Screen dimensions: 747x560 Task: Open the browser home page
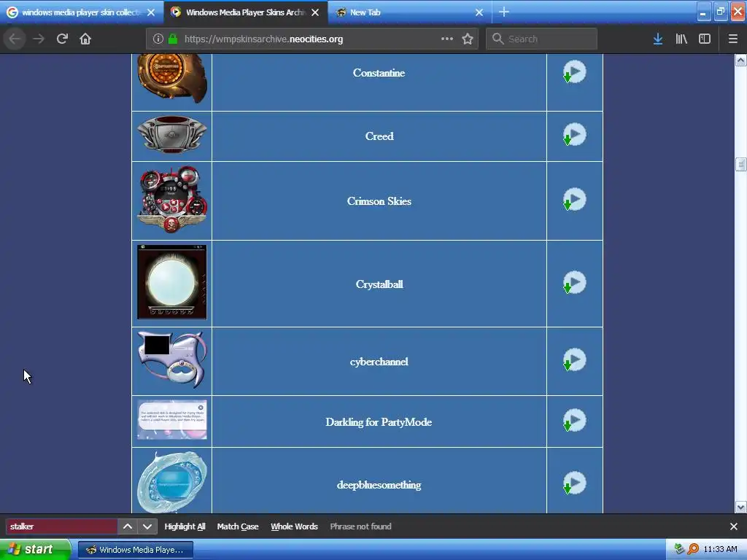[x=85, y=39]
